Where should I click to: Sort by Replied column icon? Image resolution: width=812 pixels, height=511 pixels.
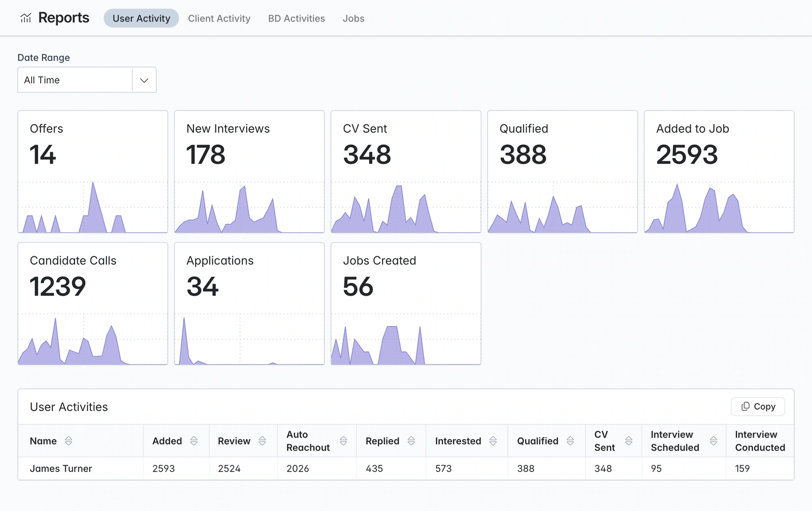[411, 441]
